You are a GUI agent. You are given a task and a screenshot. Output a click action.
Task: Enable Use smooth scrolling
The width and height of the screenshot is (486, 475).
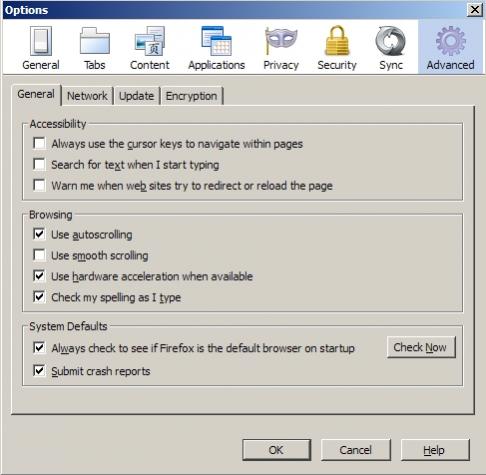39,255
